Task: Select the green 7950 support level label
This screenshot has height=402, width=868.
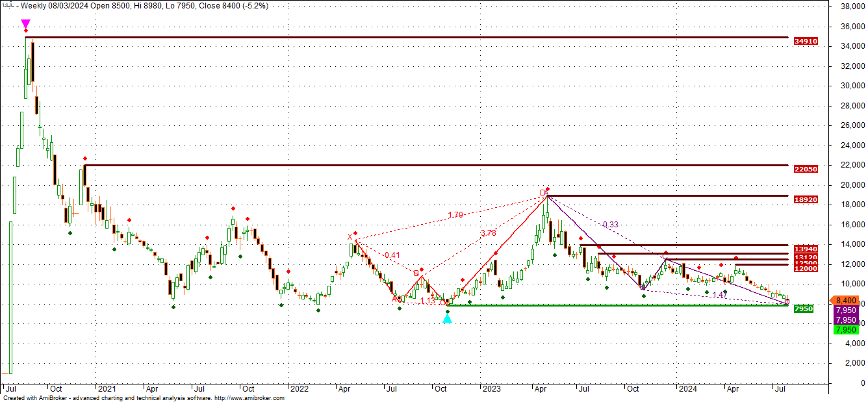Action: (804, 308)
